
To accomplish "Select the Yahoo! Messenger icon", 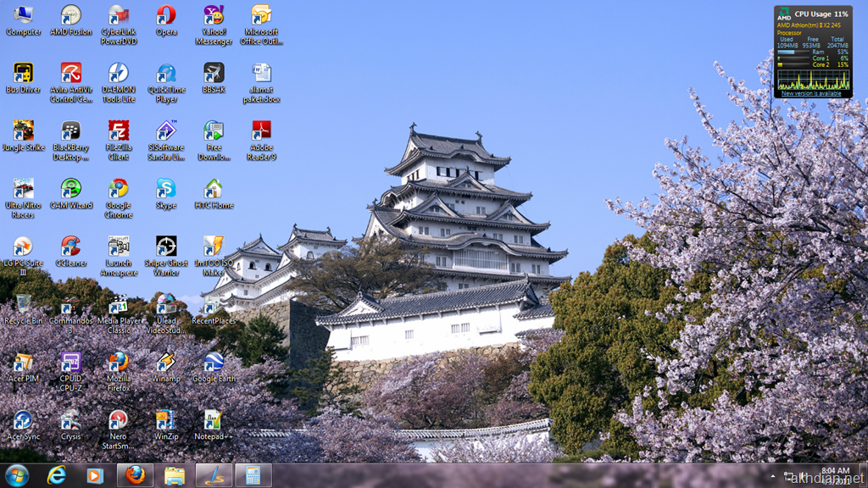I will [x=214, y=16].
